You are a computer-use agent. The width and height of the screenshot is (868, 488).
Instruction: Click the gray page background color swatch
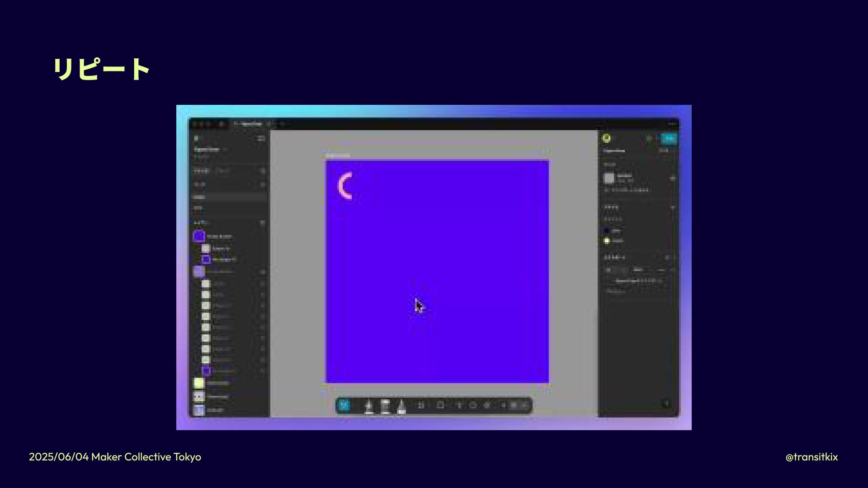[609, 178]
